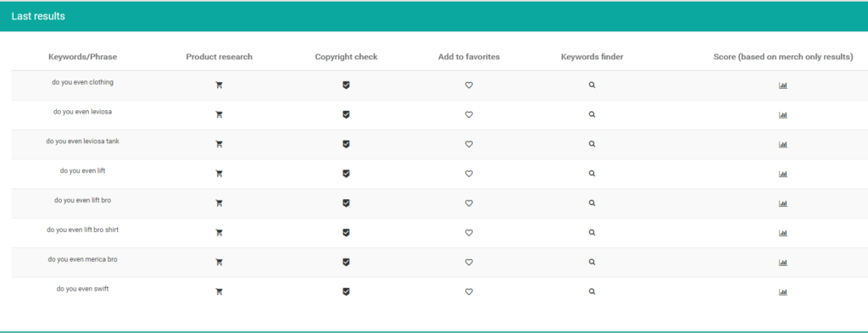This screenshot has width=868, height=333.
Task: Add 'do you even swift' to favorites
Action: point(469,291)
